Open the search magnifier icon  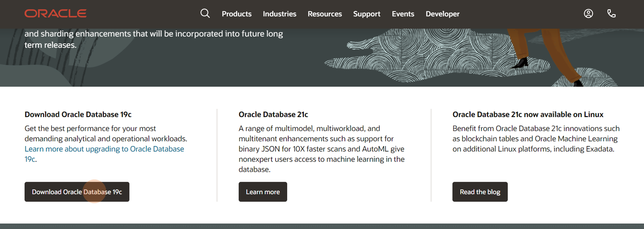pos(205,14)
